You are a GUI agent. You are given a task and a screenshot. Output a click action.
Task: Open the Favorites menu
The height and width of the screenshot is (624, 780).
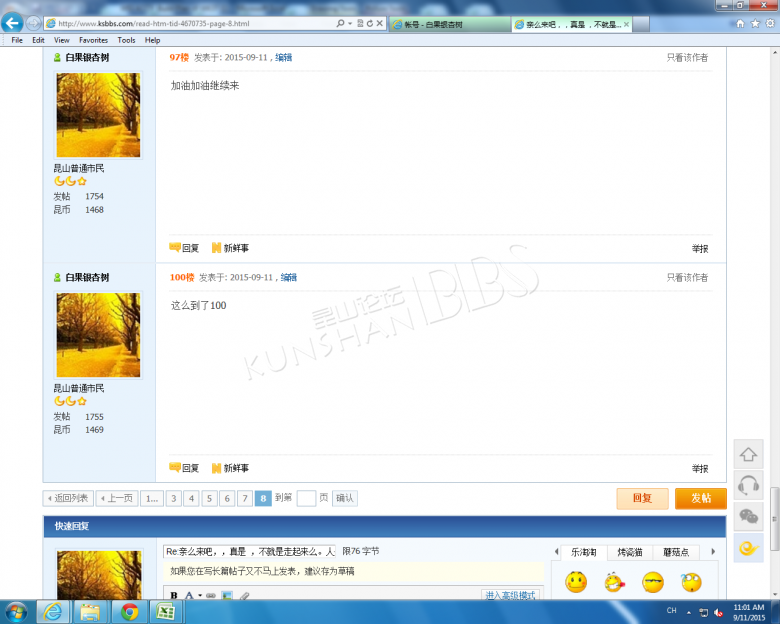(93, 40)
